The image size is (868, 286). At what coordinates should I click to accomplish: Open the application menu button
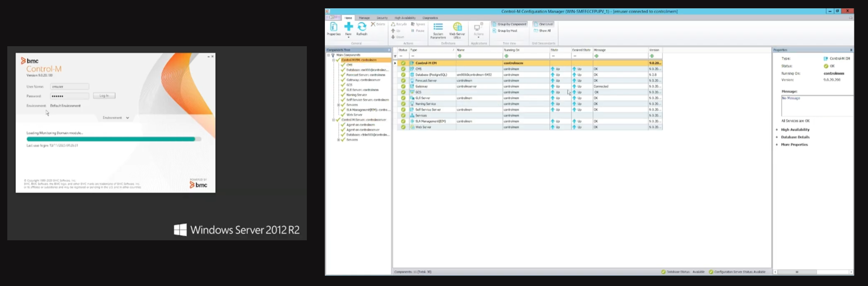pos(333,18)
